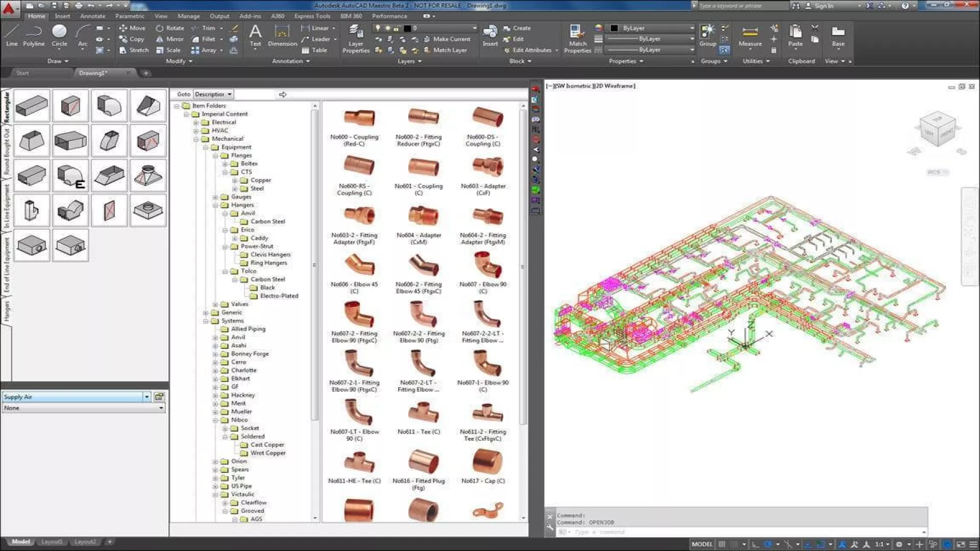This screenshot has height=551, width=980.
Task: Open the Supply Air service dropdown
Action: click(146, 397)
